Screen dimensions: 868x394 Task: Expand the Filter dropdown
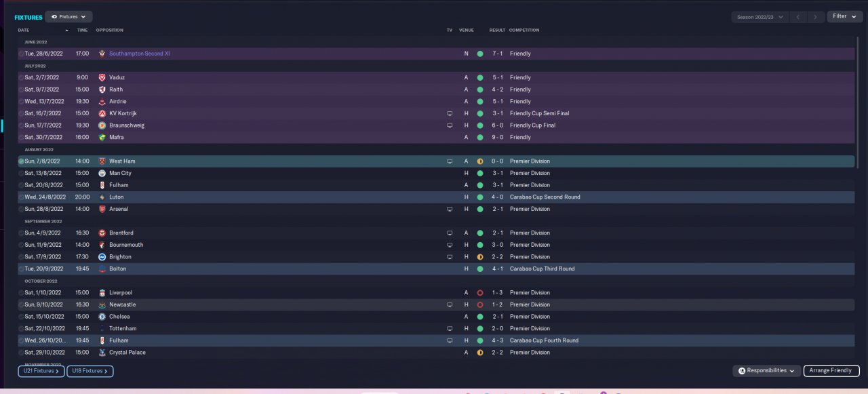click(x=844, y=16)
